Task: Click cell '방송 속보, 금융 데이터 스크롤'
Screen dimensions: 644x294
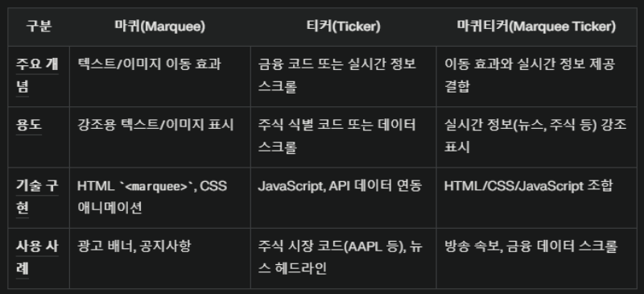Action: 536,259
